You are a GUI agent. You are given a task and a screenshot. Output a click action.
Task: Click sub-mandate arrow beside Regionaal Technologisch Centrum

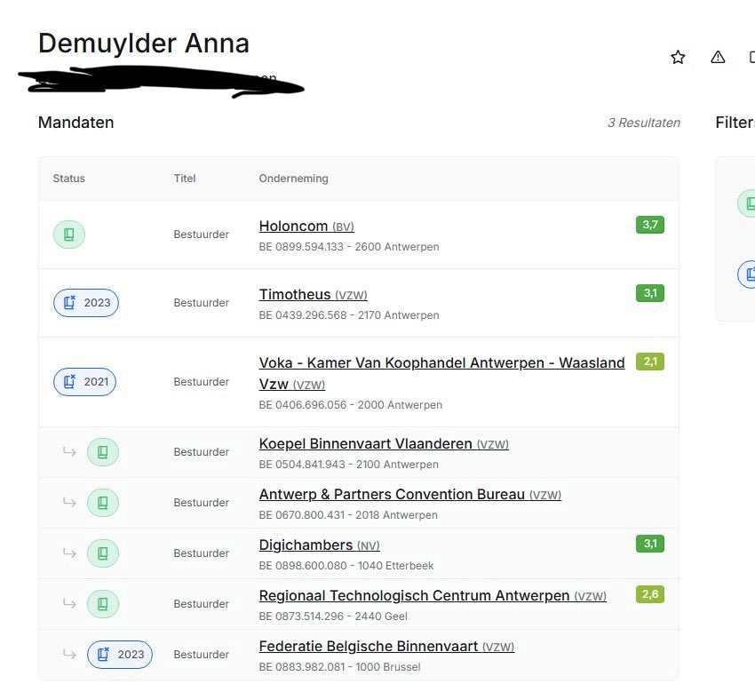(x=69, y=603)
